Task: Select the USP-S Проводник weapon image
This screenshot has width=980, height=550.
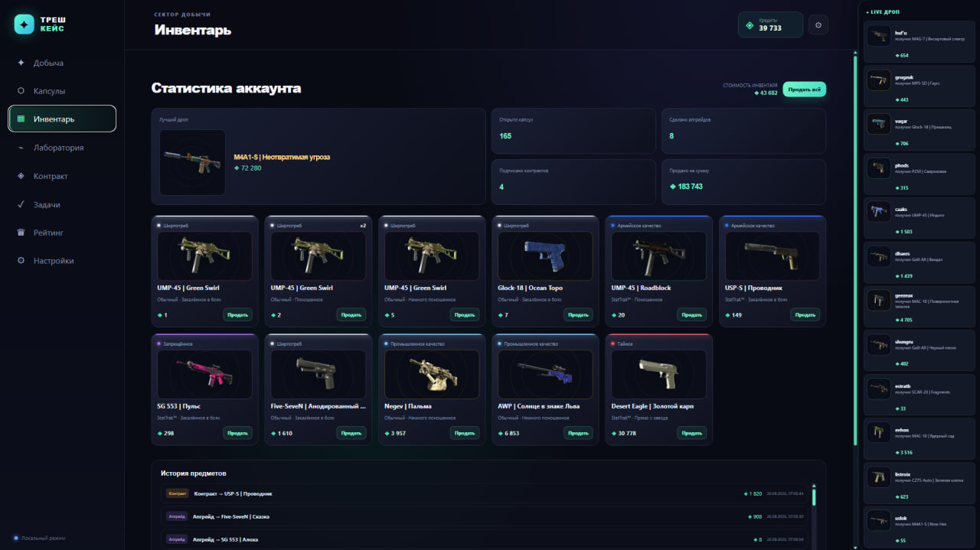Action: tap(772, 256)
